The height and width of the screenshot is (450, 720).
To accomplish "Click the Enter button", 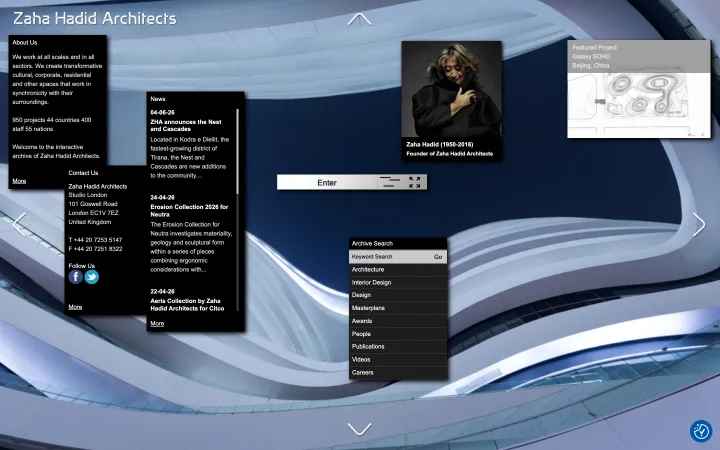I will pos(327,182).
